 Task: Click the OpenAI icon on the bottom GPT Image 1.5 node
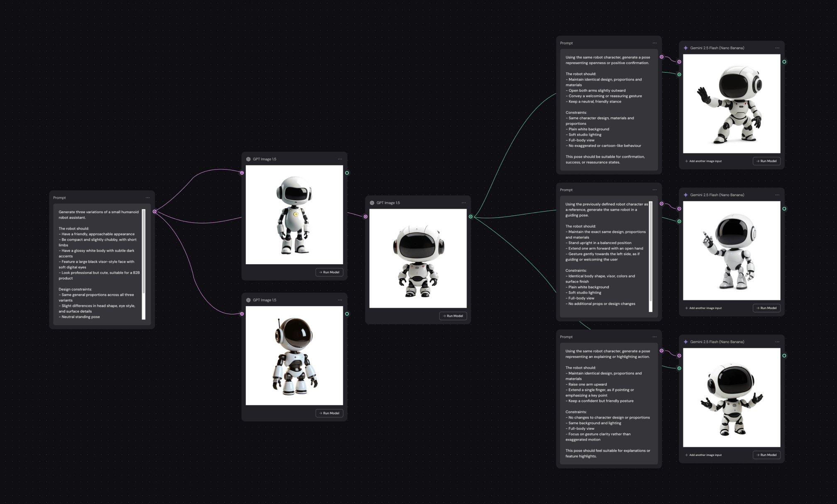coord(249,299)
